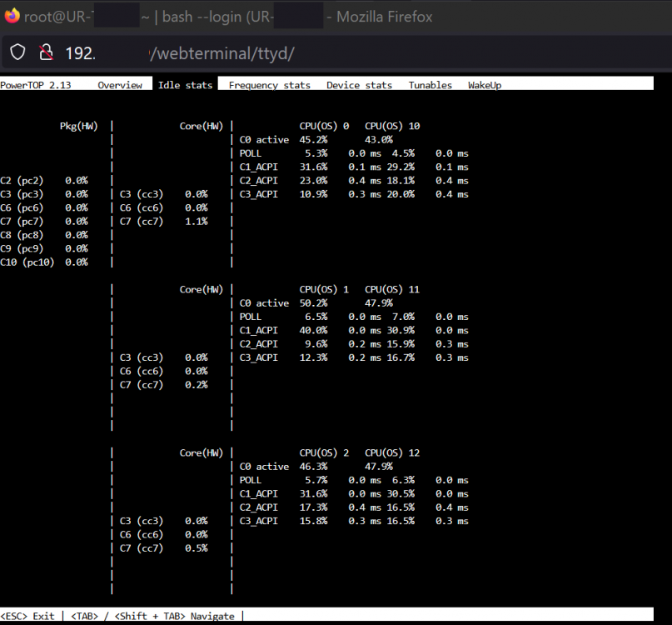
Task: Switch to the Overview tab
Action: [x=120, y=85]
